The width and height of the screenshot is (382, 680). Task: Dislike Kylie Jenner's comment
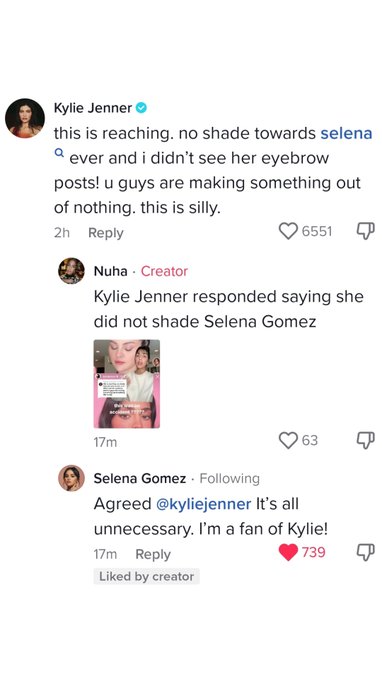pos(365,231)
